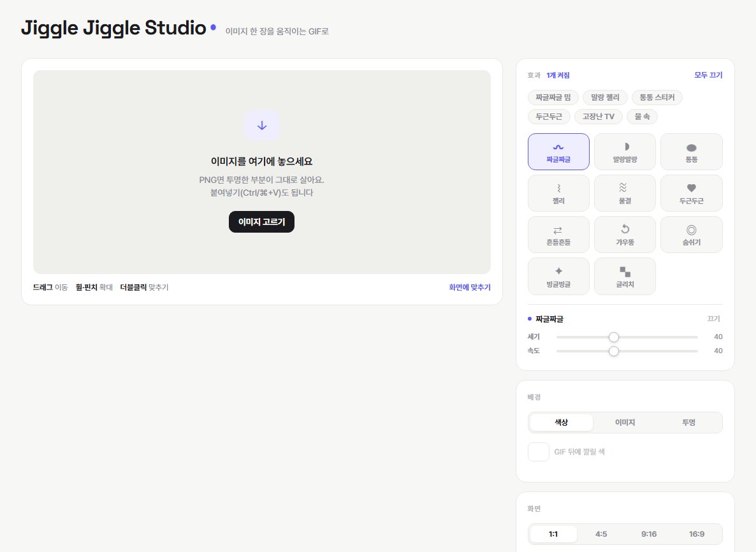Click the 화면 section label

[x=534, y=509]
